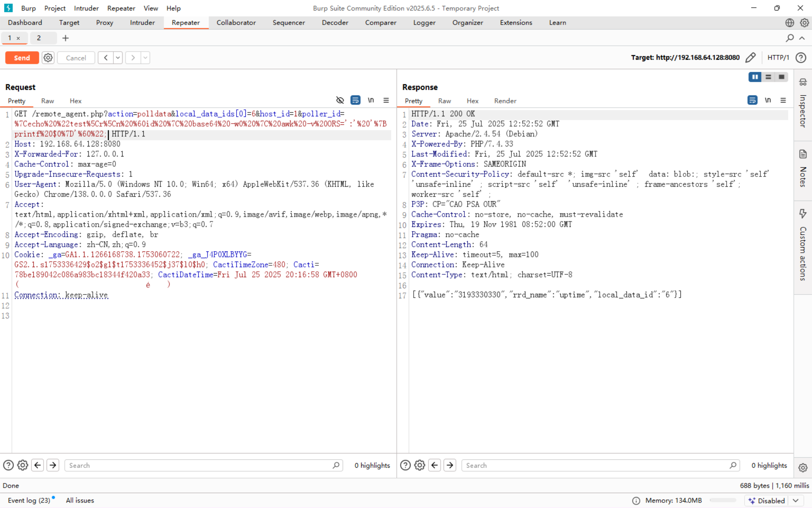Go to previous Response search match

[x=434, y=465]
